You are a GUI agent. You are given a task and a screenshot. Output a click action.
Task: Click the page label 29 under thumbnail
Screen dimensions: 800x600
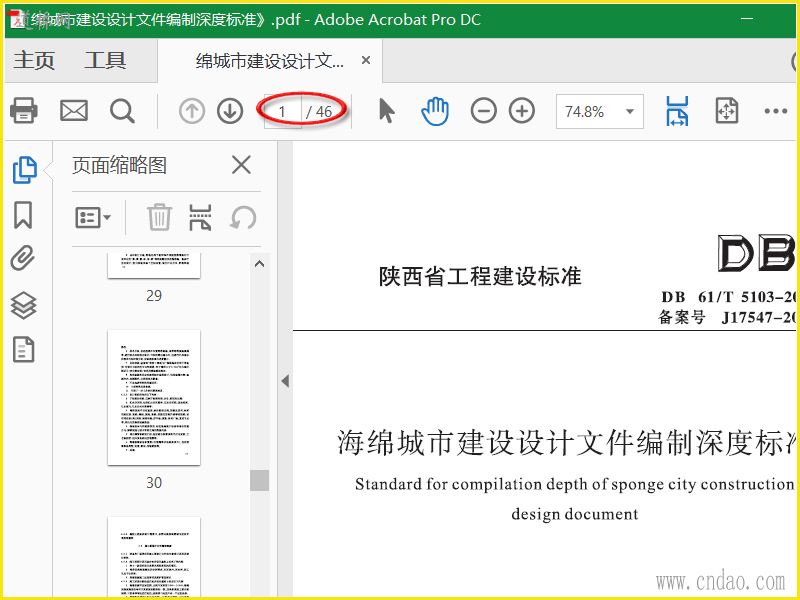coord(154,295)
